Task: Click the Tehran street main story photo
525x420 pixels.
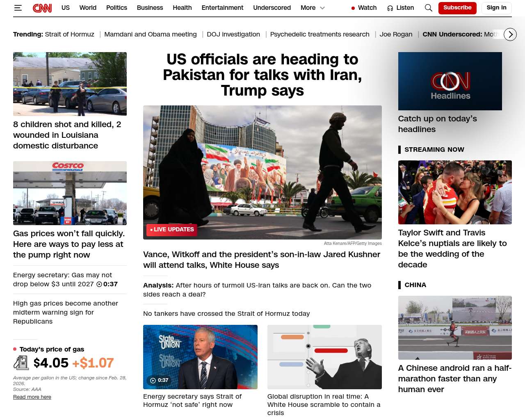Action: pyautogui.click(x=262, y=172)
